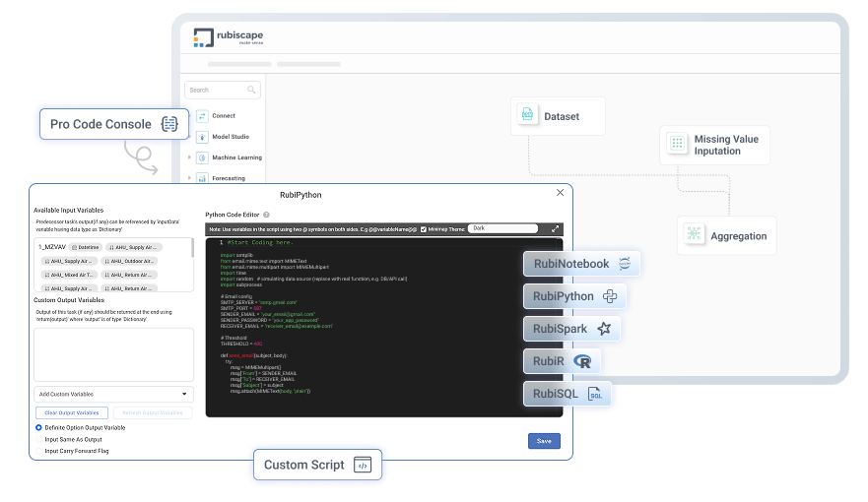Viewport: 868px width, 502px height.
Task: Select the 'AHU_ Mixed Air T...' variable chip
Action: point(70,275)
